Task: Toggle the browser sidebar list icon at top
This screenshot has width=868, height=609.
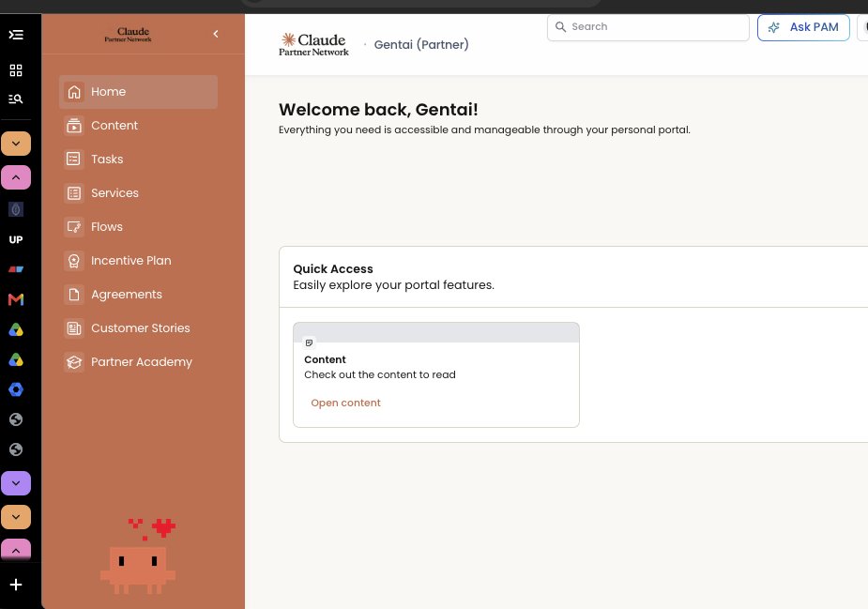Action: (16, 35)
